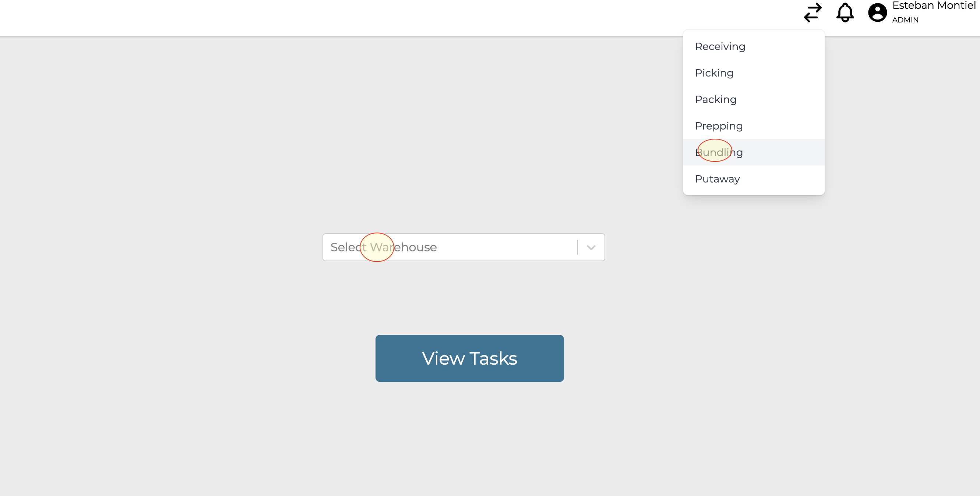Select the highlighted Bundling option
This screenshot has height=496, width=980.
point(719,153)
